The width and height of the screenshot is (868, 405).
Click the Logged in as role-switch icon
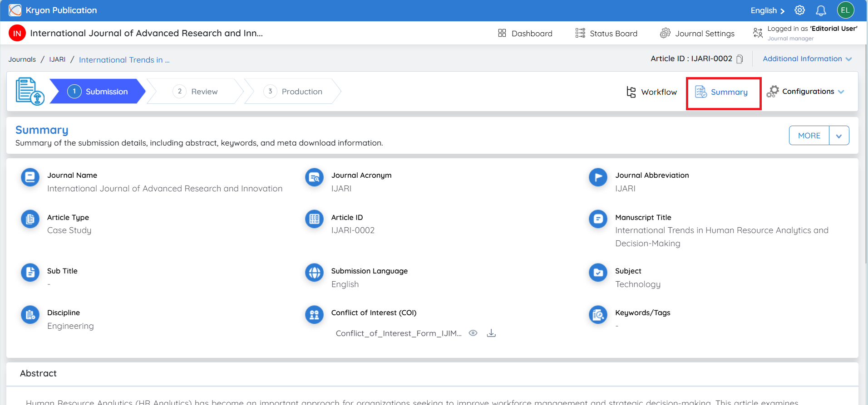tap(758, 33)
